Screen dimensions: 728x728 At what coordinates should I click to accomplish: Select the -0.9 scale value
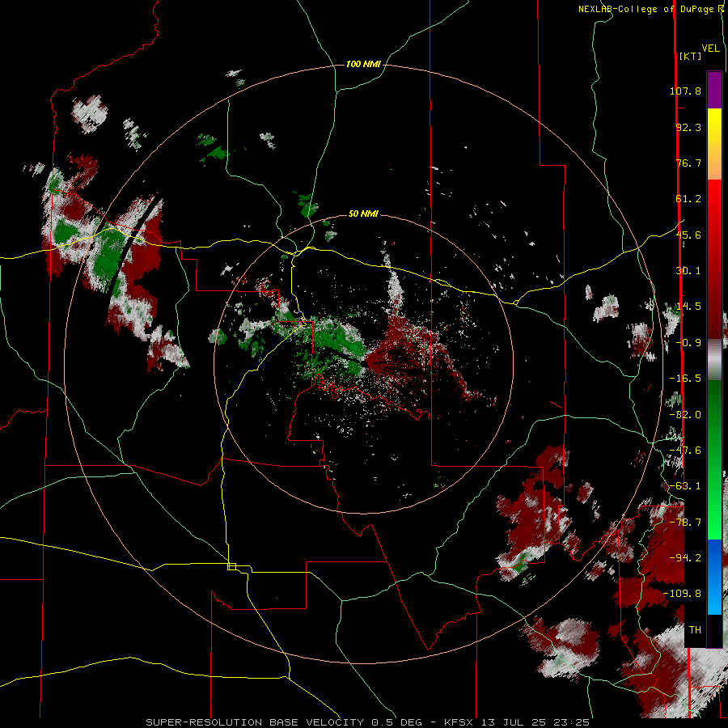(688, 343)
